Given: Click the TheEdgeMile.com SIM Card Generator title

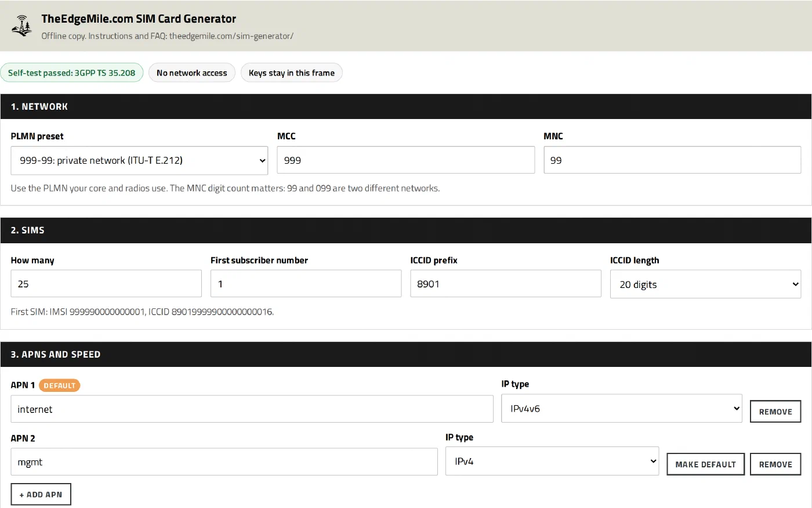Looking at the screenshot, I should click(x=139, y=19).
